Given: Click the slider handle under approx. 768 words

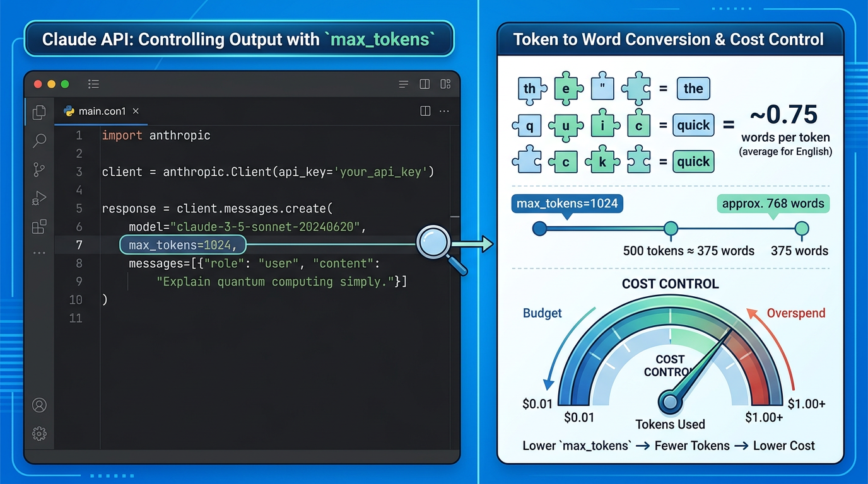Looking at the screenshot, I should click(801, 228).
